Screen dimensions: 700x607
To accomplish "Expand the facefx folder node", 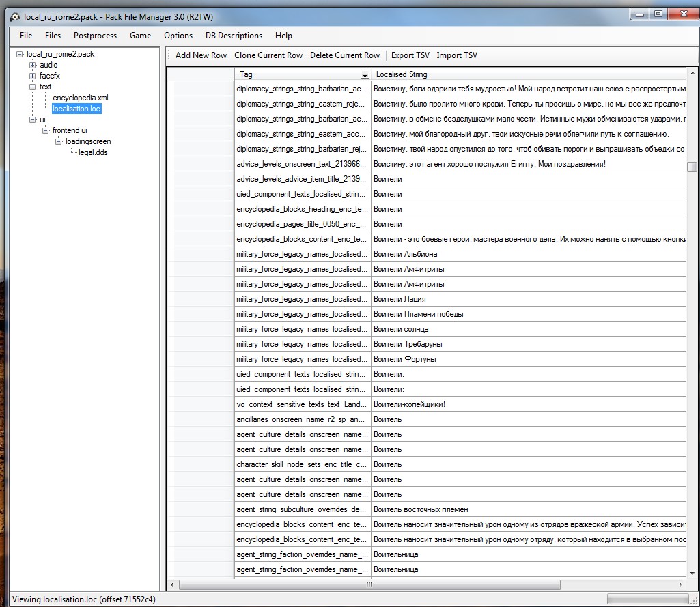I will (x=33, y=76).
